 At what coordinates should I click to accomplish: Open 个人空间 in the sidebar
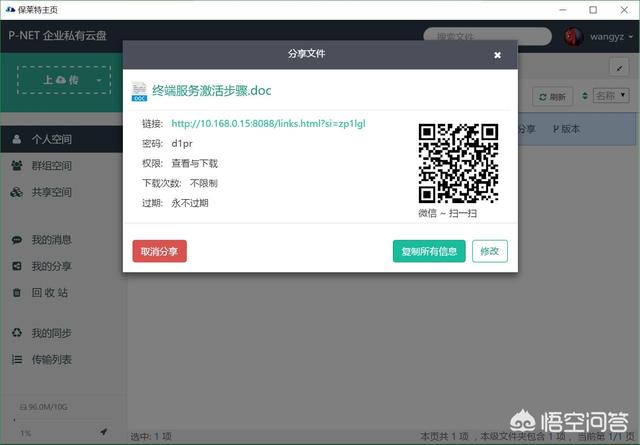(61, 139)
